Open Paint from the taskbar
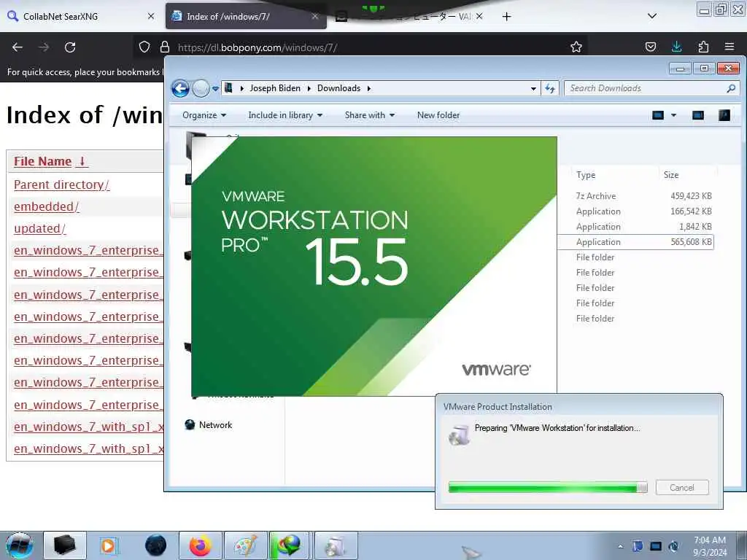Viewport: 747px width, 560px height. 245,545
